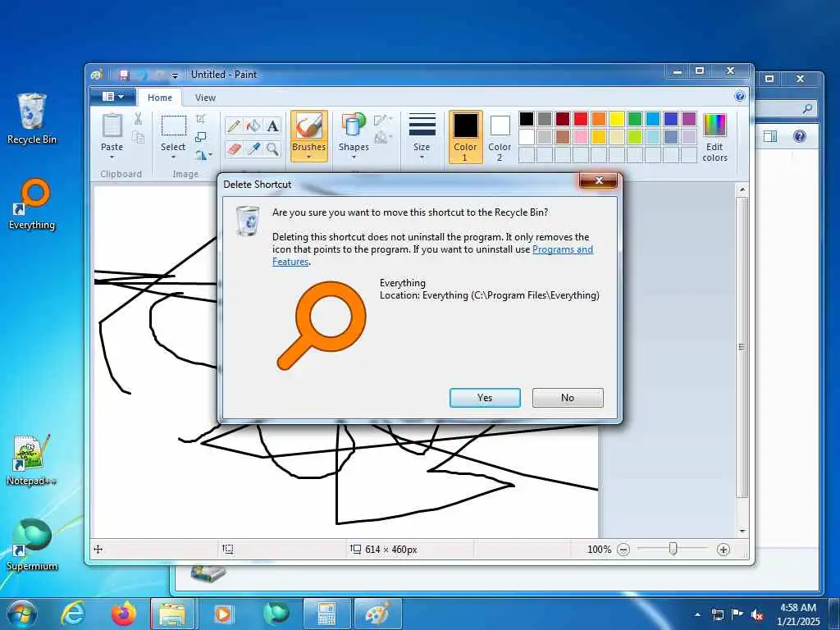Close the Delete Shortcut dialog
The image size is (840, 630).
tap(599, 180)
